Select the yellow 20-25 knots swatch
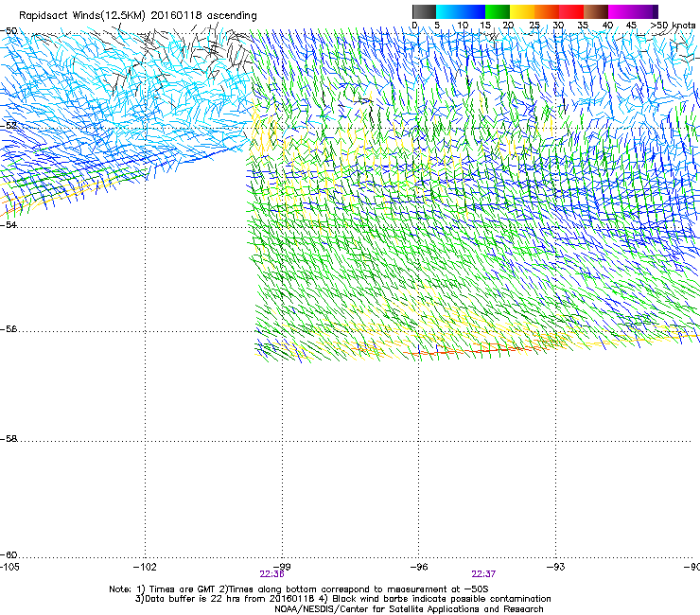700x615 pixels. pos(522,11)
